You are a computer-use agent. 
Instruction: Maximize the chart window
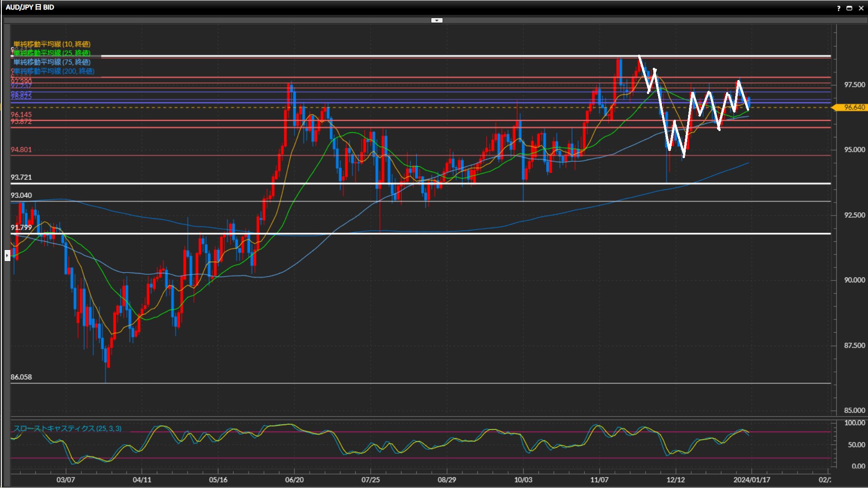849,8
